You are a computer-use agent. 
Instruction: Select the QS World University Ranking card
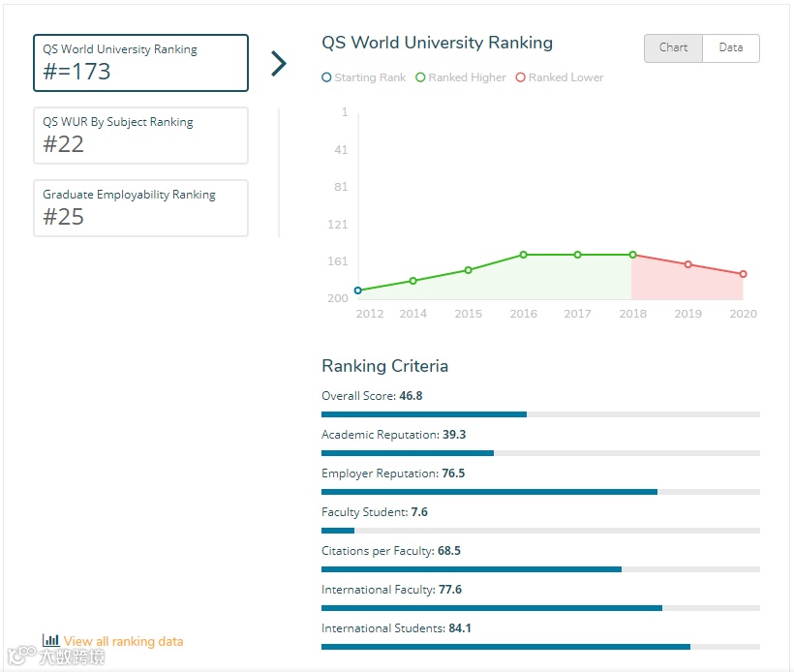point(140,63)
